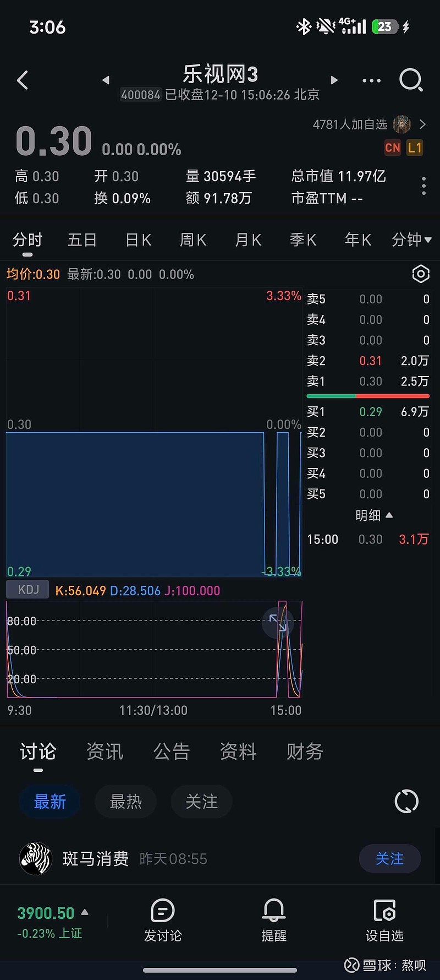Refresh discussions with circular arrows icon
This screenshot has width=440, height=980.
pyautogui.click(x=407, y=802)
